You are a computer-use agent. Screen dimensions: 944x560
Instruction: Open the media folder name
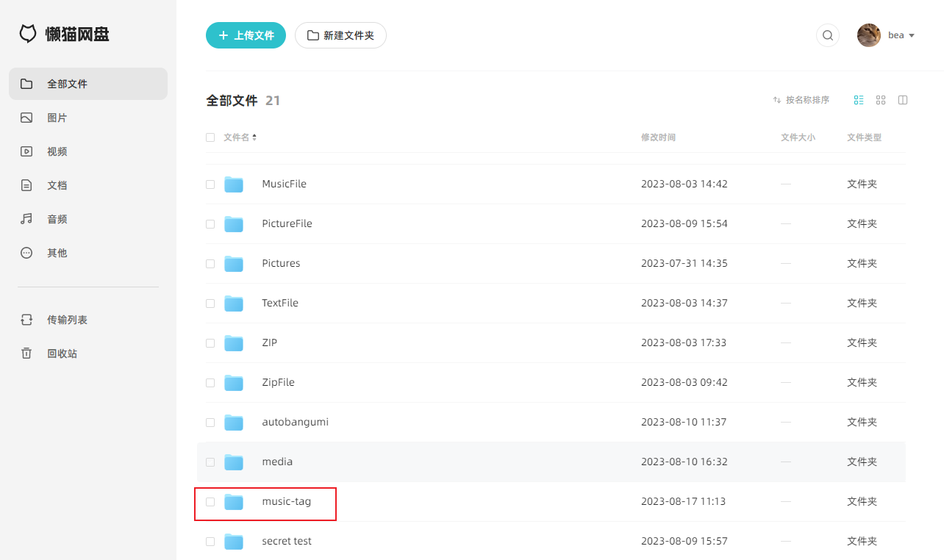pyautogui.click(x=277, y=462)
